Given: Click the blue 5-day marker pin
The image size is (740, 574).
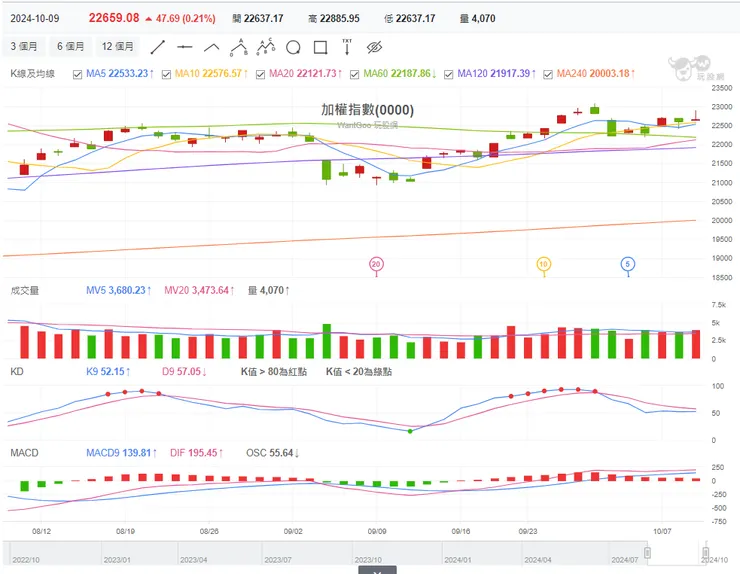Looking at the screenshot, I should pos(628,264).
